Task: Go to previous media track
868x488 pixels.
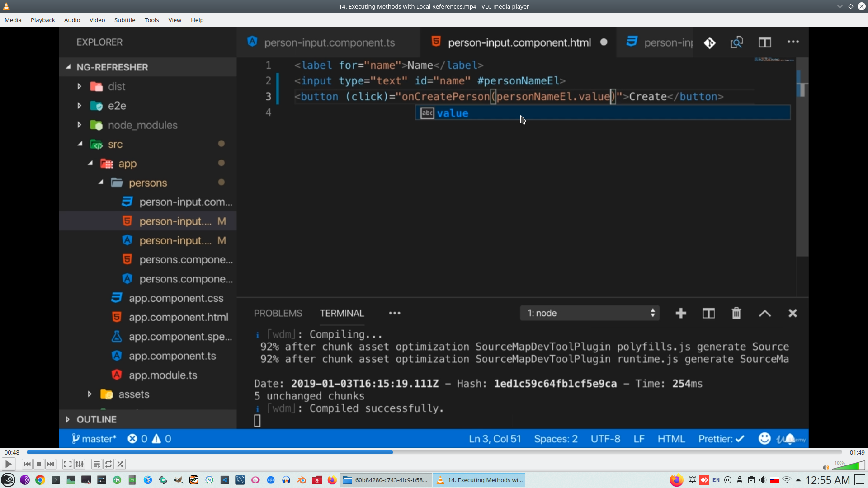Action: (27, 464)
